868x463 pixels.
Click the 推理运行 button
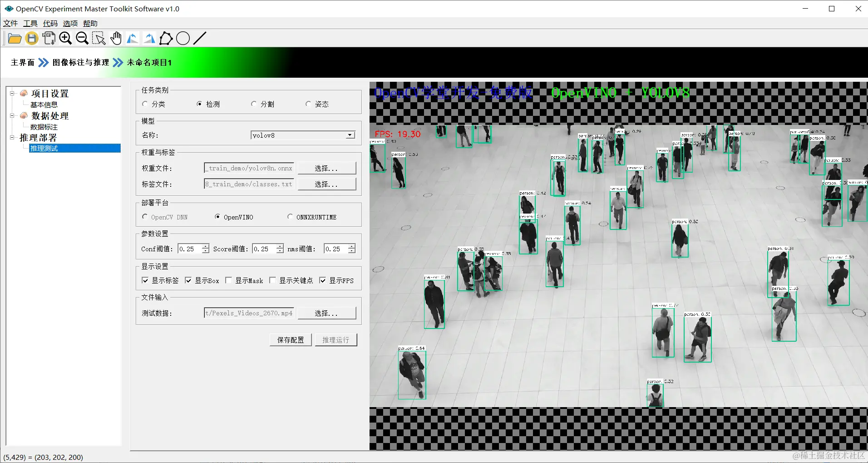pos(336,340)
